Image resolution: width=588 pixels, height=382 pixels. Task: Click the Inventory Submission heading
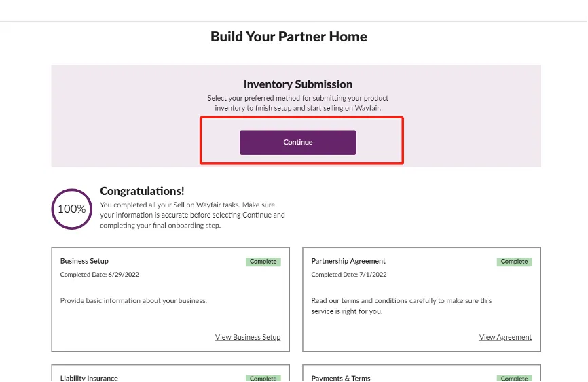click(x=297, y=84)
